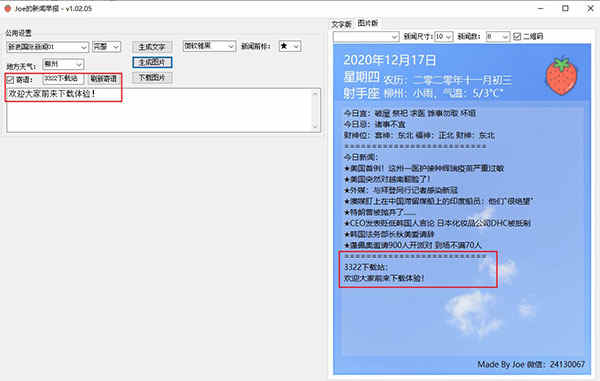Open the 新闻前缀 star dropdown

(x=290, y=46)
